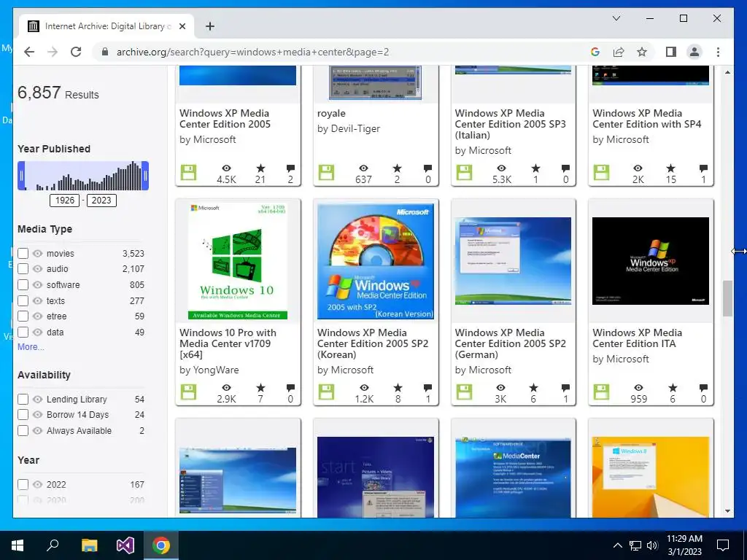Expand More media type options
Screen dimensions: 747x560
tap(31, 346)
